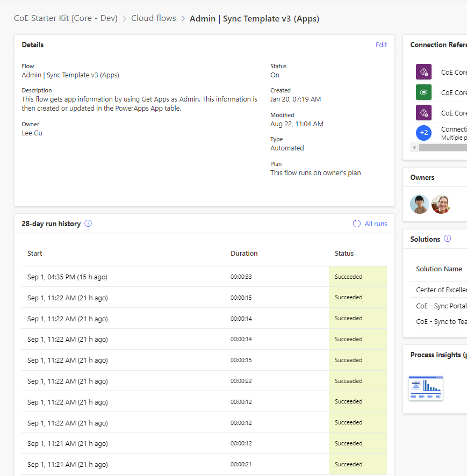Navigate to Cloud flows breadcrumb

(153, 18)
